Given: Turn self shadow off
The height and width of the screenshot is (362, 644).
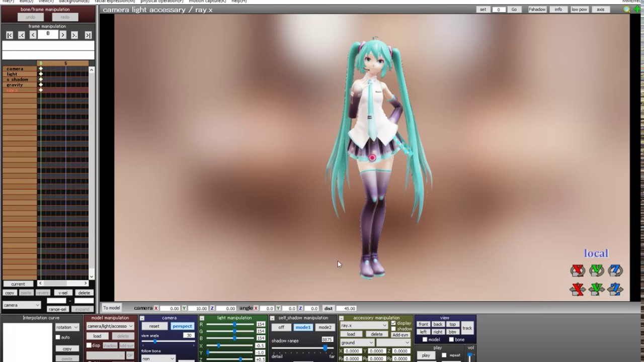Looking at the screenshot, I should tap(281, 327).
